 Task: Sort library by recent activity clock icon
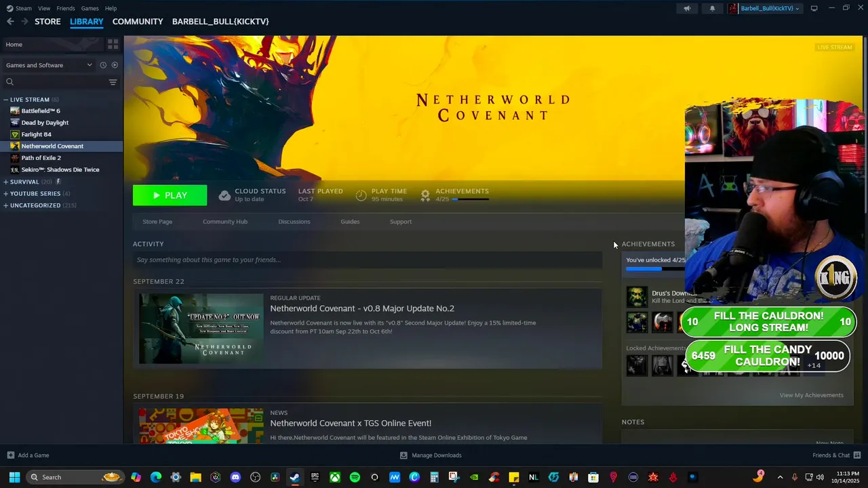click(103, 65)
